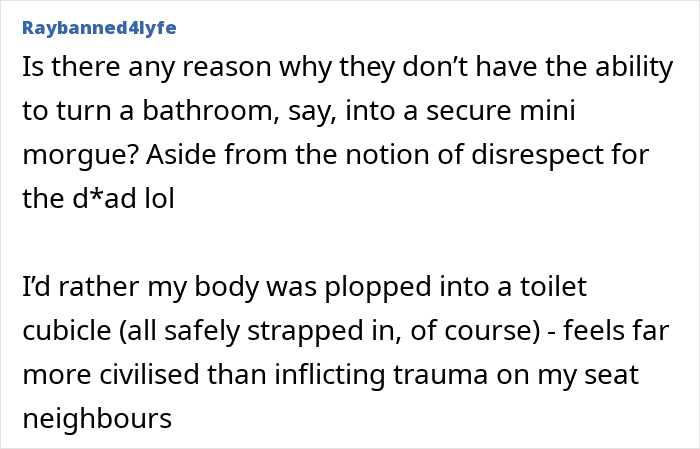
Task: Click the word "plopped" in the comment
Action: pos(378,288)
